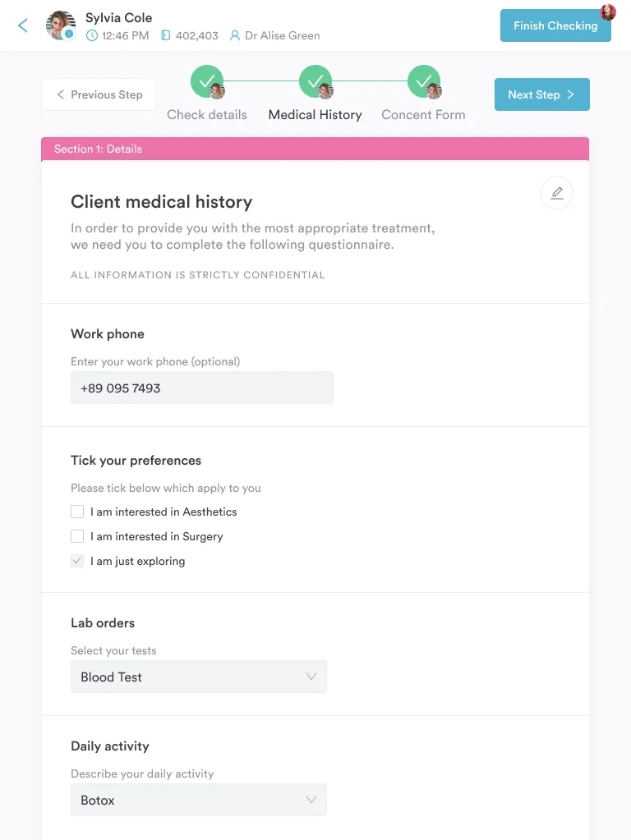Click the pencil edit icon on Client medical history

tap(557, 192)
